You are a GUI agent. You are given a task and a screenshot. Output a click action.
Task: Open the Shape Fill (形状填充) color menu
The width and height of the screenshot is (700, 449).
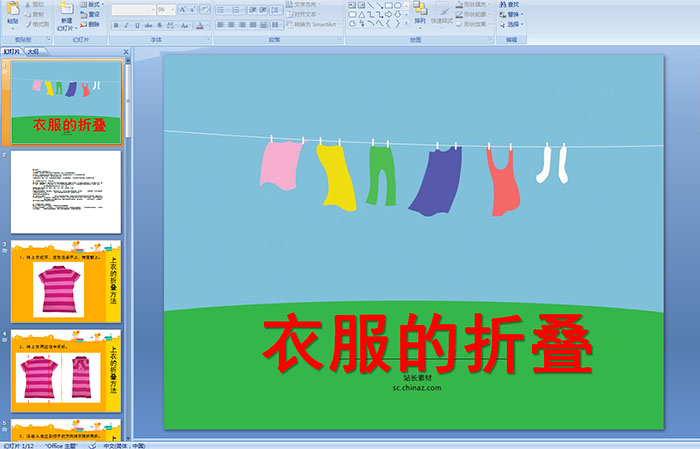pyautogui.click(x=473, y=4)
